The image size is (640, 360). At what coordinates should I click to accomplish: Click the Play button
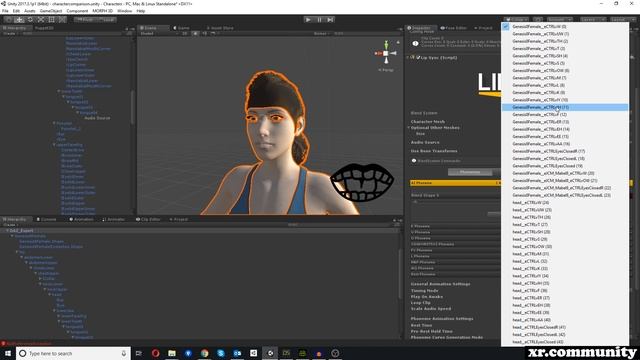(x=308, y=20)
